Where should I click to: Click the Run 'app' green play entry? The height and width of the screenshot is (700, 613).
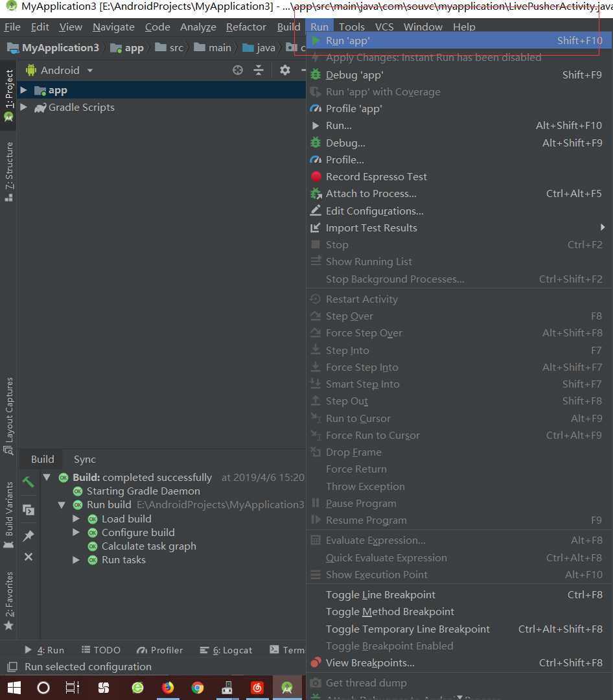pyautogui.click(x=459, y=41)
